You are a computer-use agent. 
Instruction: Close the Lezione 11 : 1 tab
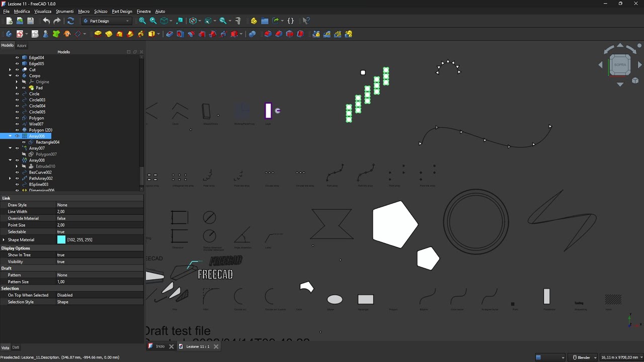click(x=216, y=346)
